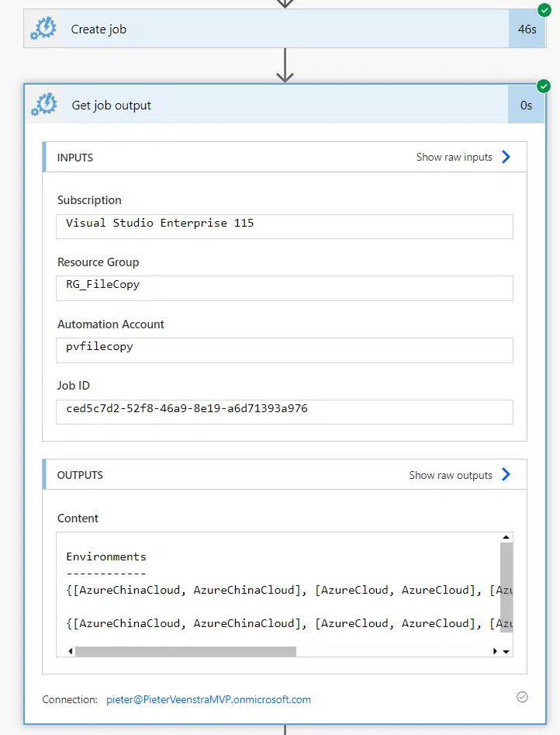Open pieter@PieterVeenstraMVP.onmicrosoft.com connection link

click(x=209, y=699)
